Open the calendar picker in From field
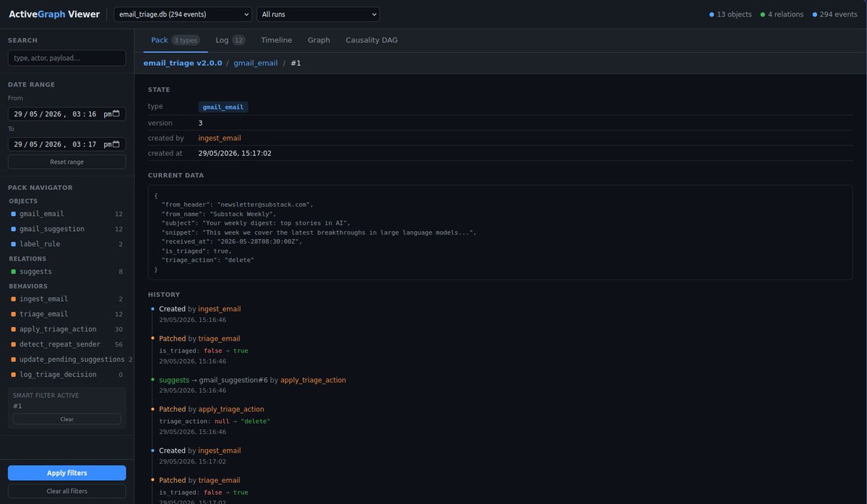Image resolution: width=867 pixels, height=504 pixels. click(116, 113)
